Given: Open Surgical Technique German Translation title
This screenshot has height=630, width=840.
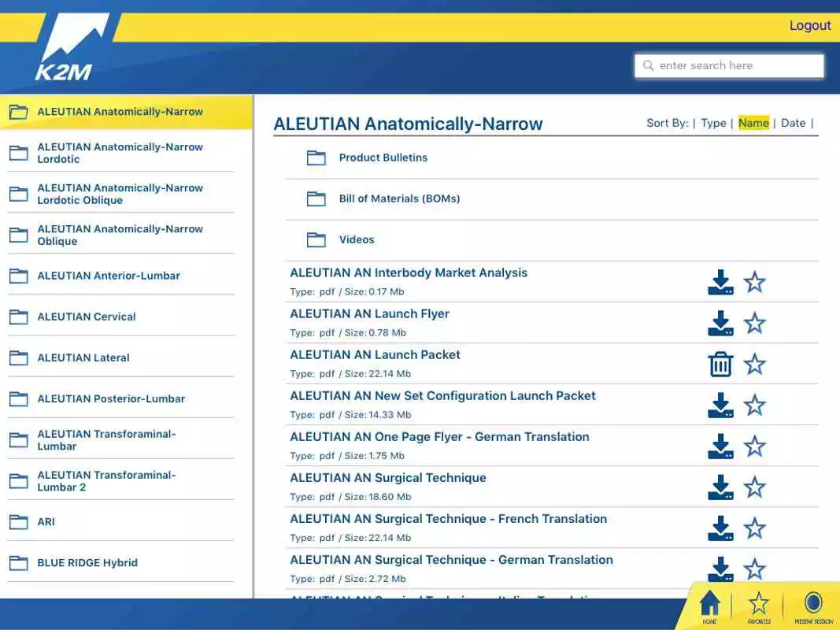Looking at the screenshot, I should point(451,560).
